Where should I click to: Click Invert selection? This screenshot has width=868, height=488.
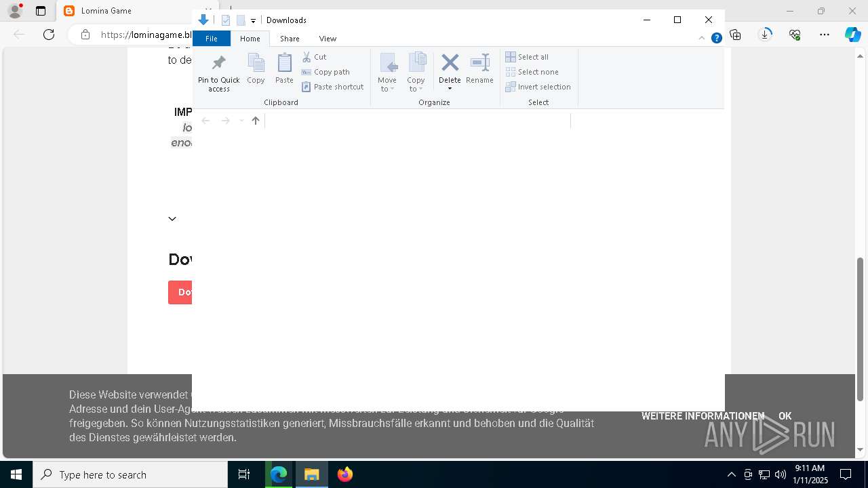coord(538,87)
